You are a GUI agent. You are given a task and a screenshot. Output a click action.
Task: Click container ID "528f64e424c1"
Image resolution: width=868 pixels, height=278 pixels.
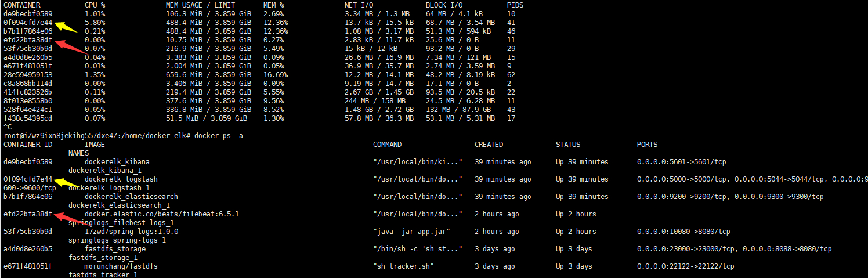click(x=28, y=109)
